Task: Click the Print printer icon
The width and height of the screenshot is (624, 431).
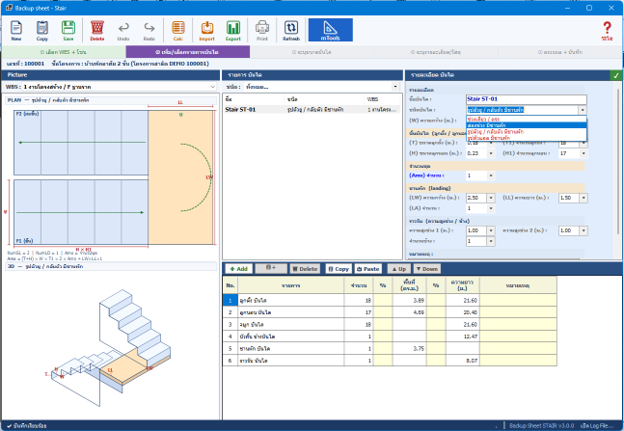Action: (262, 31)
